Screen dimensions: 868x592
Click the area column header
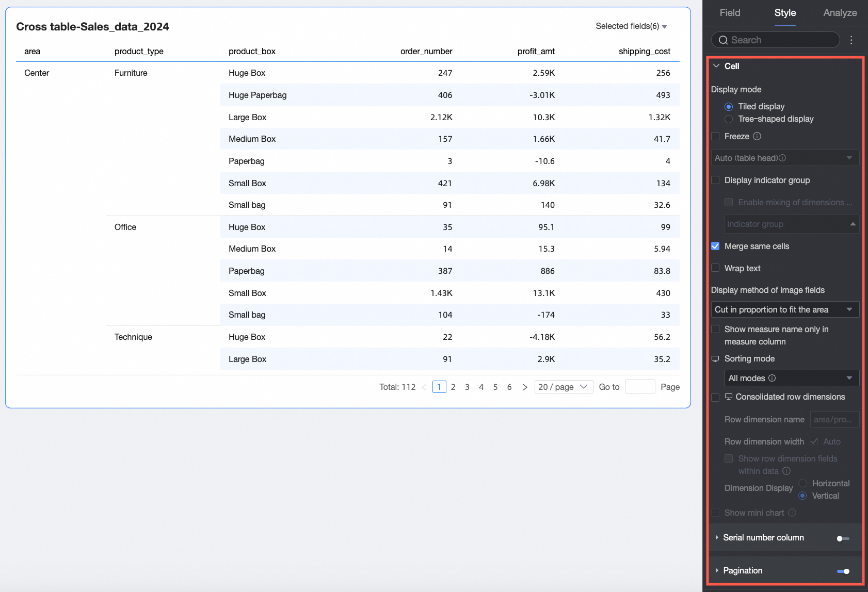point(32,52)
